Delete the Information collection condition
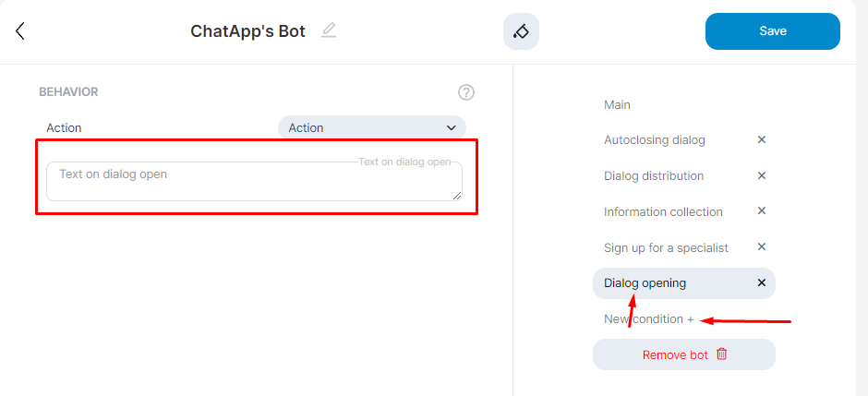The width and height of the screenshot is (868, 396). click(762, 211)
